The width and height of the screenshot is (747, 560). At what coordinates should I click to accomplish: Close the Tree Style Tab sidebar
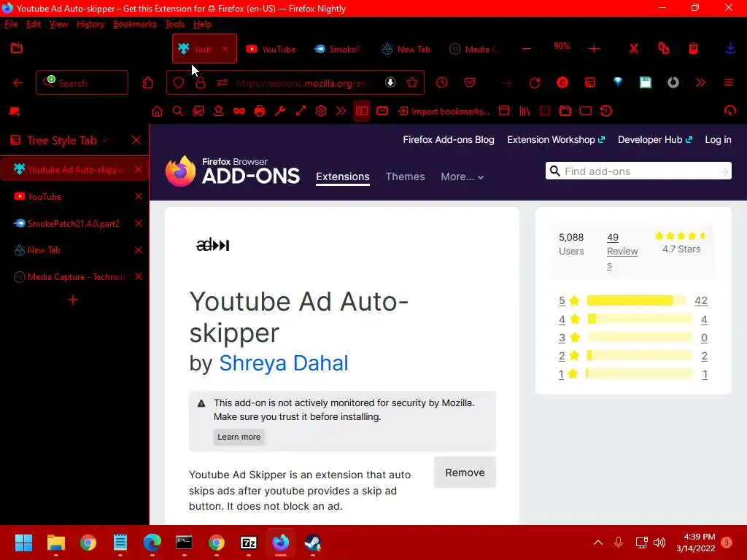pyautogui.click(x=136, y=140)
